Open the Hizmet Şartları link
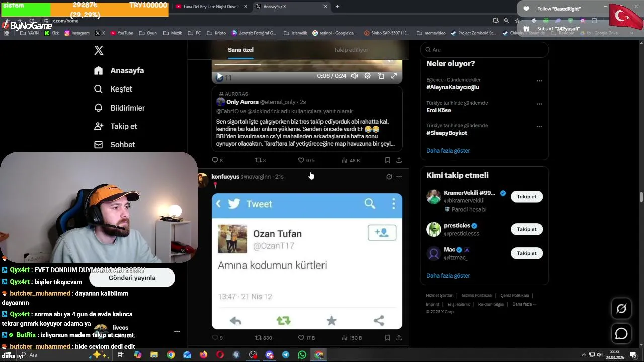The width and height of the screenshot is (644, 362). tap(440, 296)
